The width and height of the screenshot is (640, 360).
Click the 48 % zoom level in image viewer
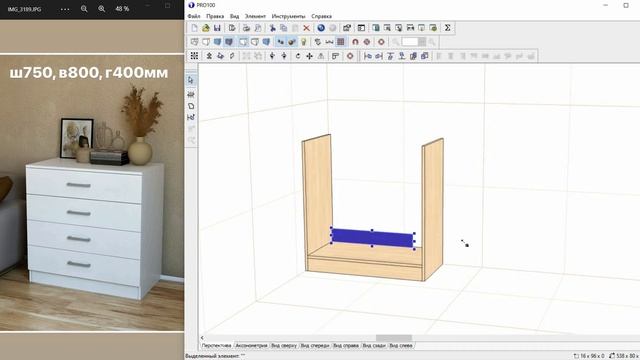tap(122, 9)
